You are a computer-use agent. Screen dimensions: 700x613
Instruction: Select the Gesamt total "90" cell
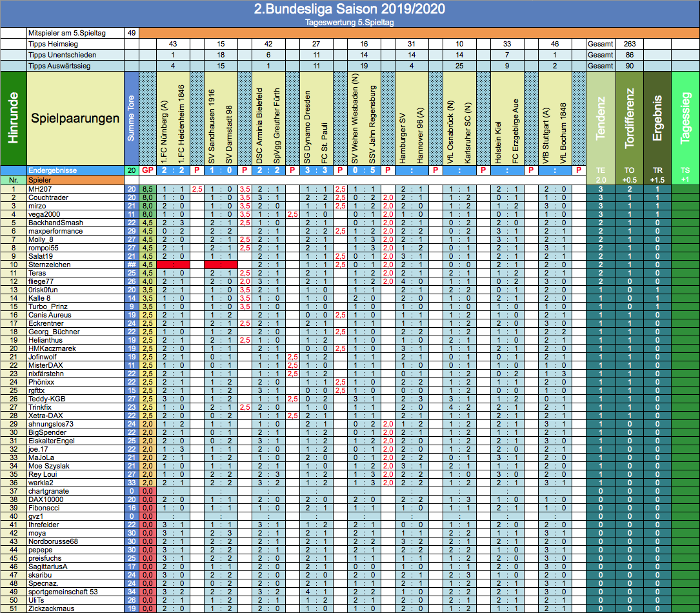coord(630,66)
